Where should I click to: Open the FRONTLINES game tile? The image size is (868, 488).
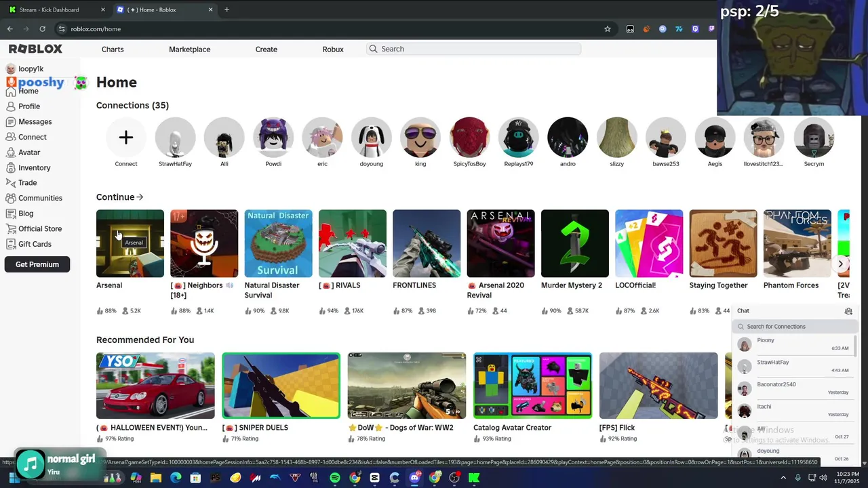[x=427, y=243]
